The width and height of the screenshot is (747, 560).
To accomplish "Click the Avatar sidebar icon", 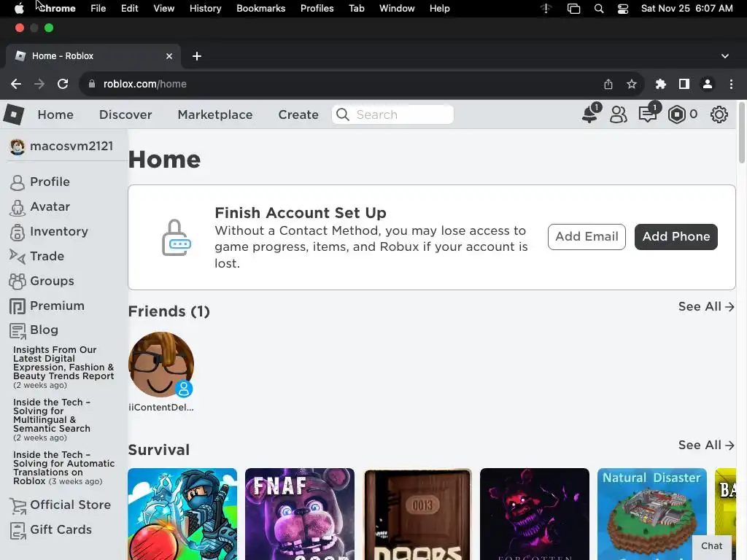I will pos(18,207).
